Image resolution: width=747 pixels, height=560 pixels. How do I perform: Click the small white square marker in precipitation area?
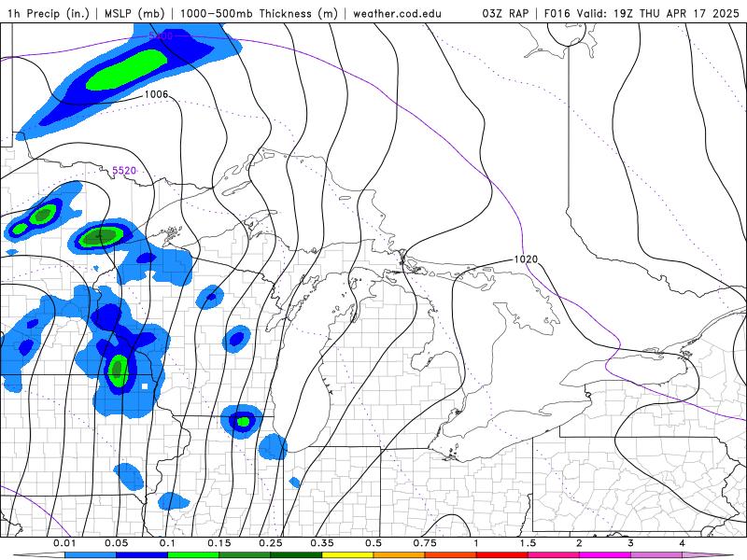click(145, 386)
